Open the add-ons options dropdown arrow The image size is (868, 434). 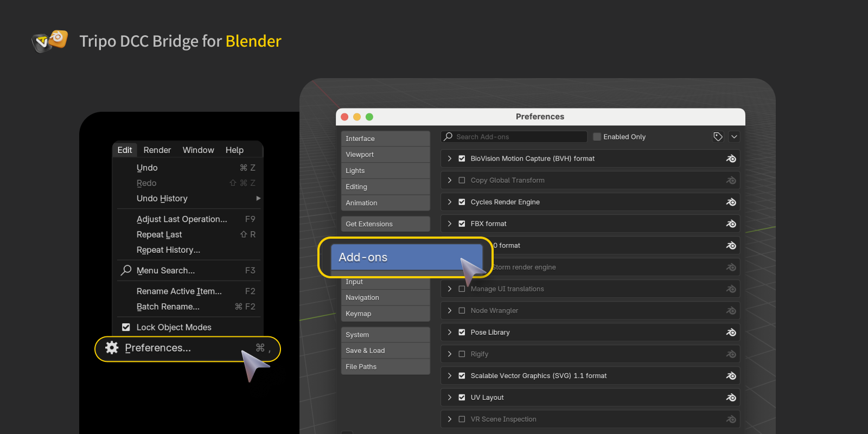coord(734,137)
